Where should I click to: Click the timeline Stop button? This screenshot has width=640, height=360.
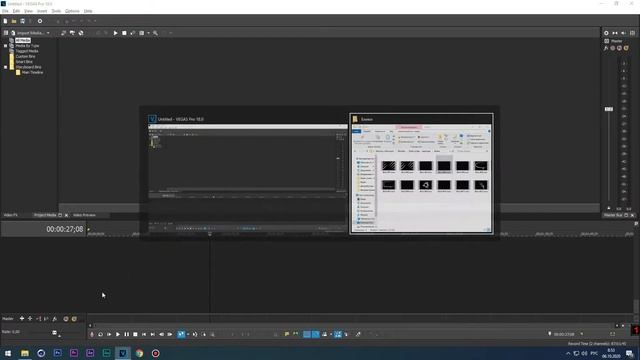[x=135, y=334]
